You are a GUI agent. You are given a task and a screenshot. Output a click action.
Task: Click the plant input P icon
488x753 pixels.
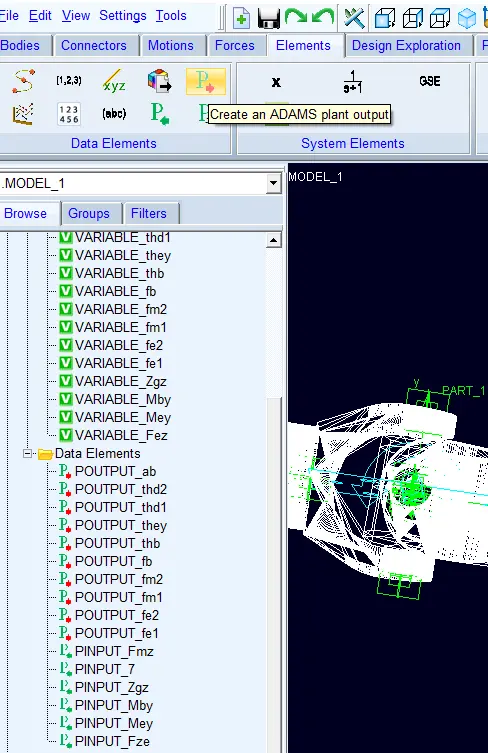pyautogui.click(x=159, y=114)
